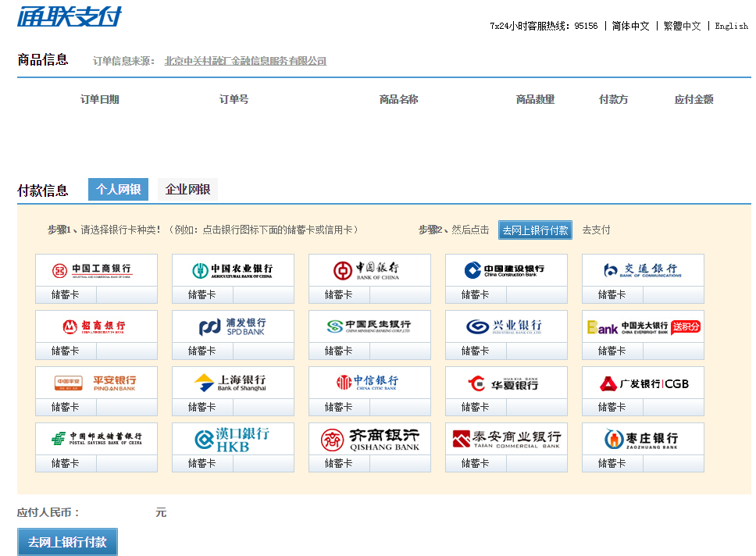Screen dimensions: 756x556
Task: Choose the SPD Bank logo
Action: click(x=233, y=326)
